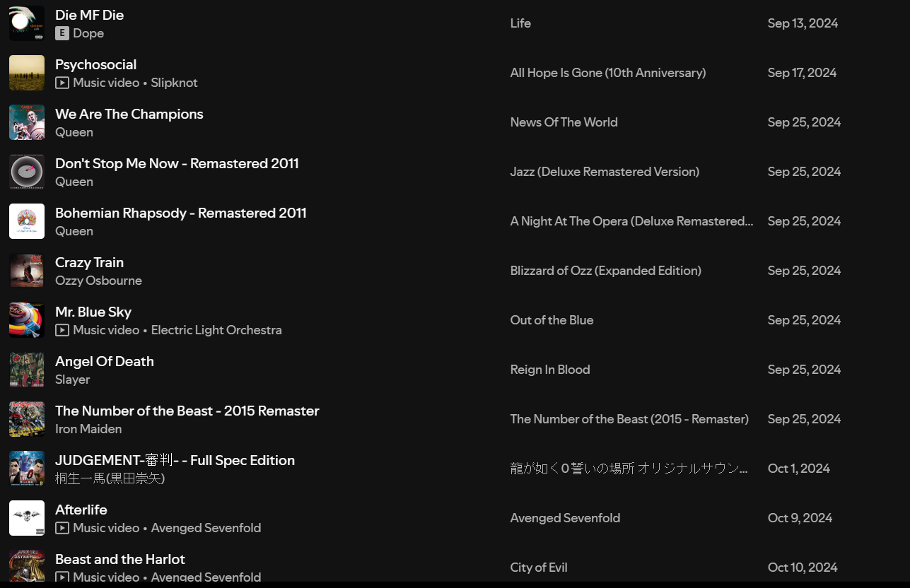Click the Psychosocial album art thumbnail
Screen dimensions: 910x588
coord(27,73)
